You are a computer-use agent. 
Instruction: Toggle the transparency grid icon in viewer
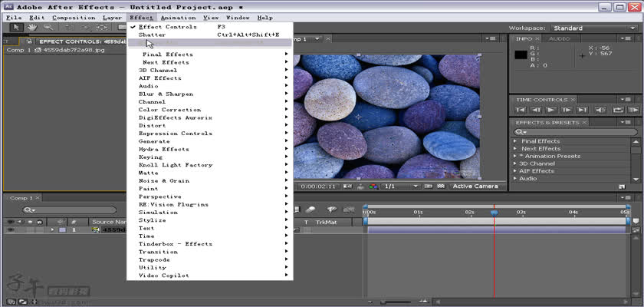click(441, 187)
